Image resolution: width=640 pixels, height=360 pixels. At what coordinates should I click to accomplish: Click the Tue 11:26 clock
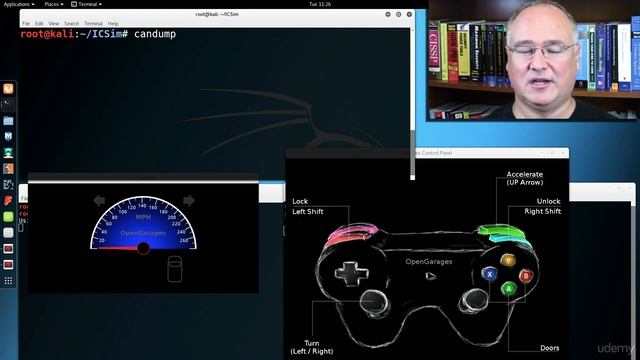(320, 4)
